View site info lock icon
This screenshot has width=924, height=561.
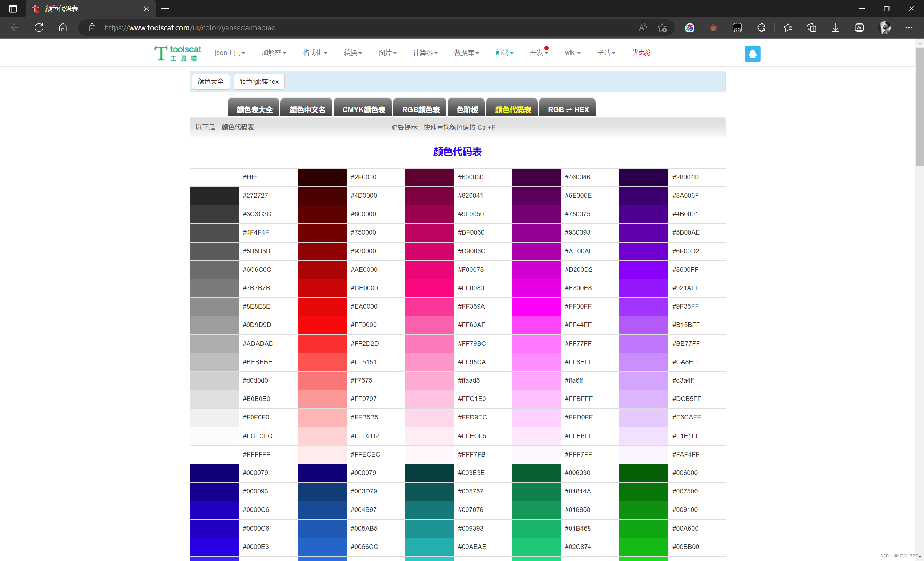tap(92, 28)
